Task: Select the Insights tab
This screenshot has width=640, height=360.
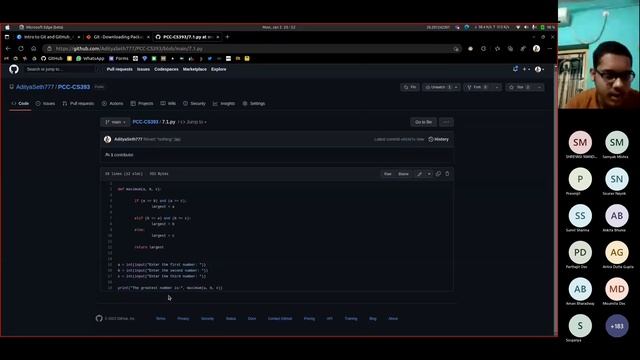Action: tap(224, 104)
